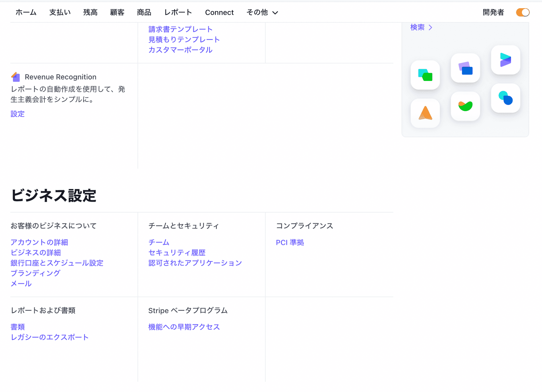Open the Connect tab

219,12
